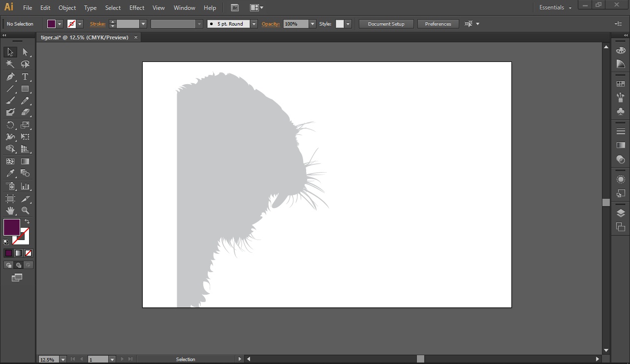Viewport: 630px width, 364px height.
Task: Set paint mode to Color
Action: tap(8, 253)
